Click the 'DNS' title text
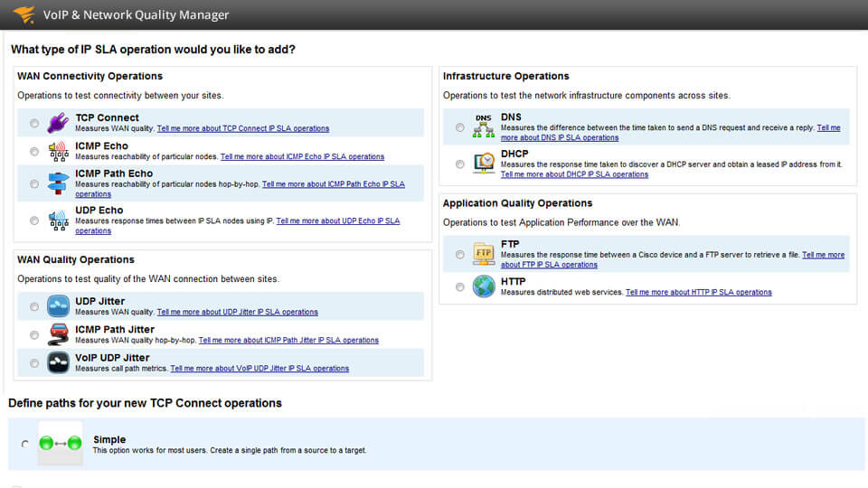Screen dimensions: 868x488 (511, 117)
